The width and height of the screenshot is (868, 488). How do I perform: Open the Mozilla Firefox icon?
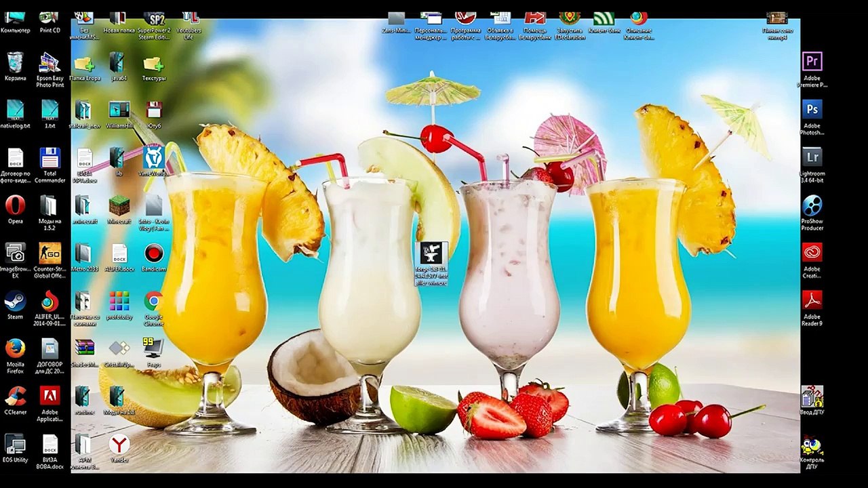tap(15, 357)
